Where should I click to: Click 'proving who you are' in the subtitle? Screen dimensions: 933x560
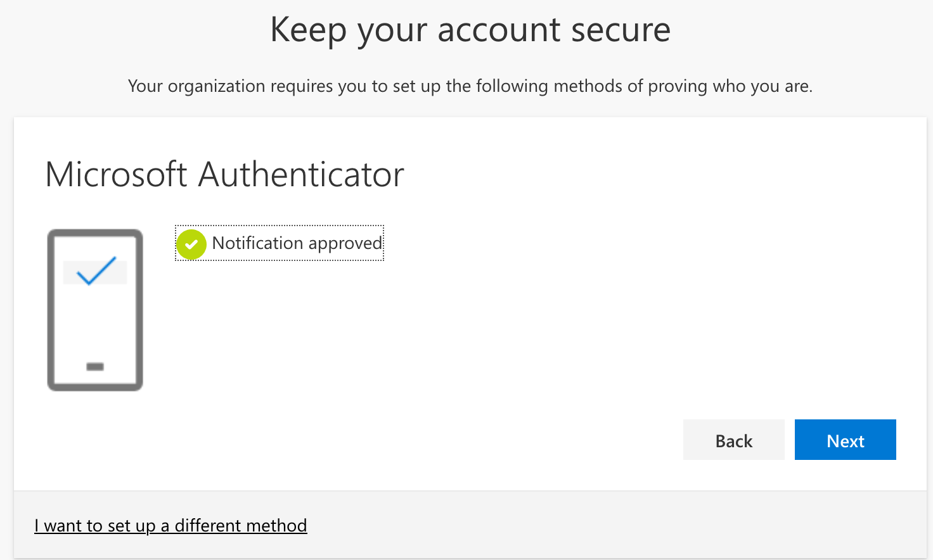[729, 86]
